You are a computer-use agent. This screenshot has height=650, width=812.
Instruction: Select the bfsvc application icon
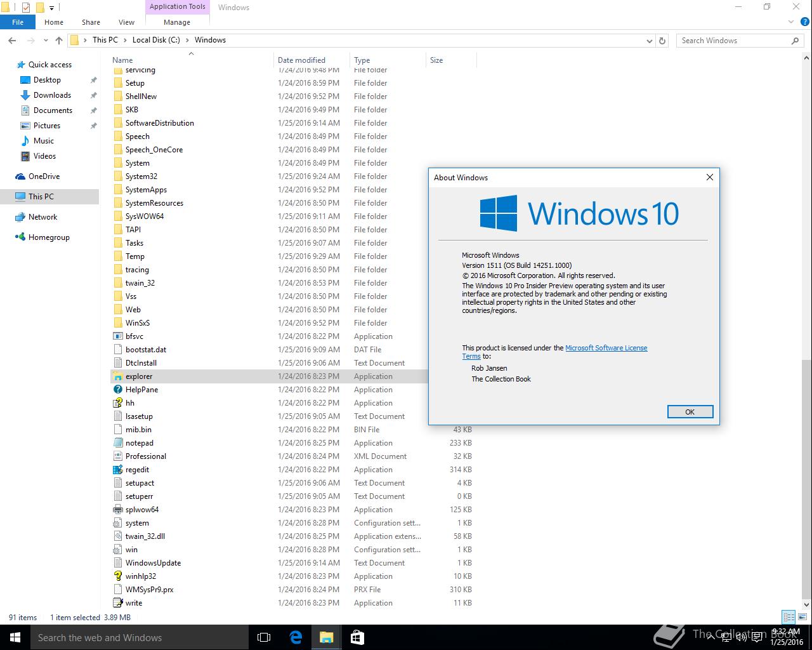point(117,336)
